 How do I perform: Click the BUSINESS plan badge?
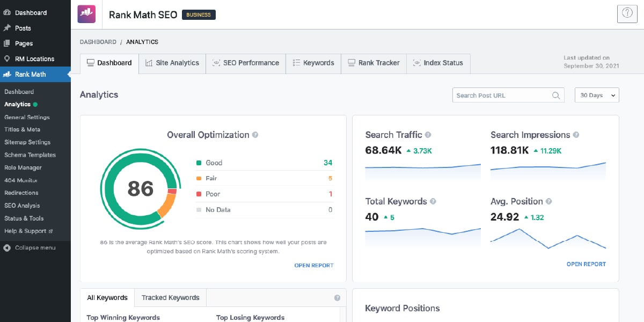[x=199, y=15]
